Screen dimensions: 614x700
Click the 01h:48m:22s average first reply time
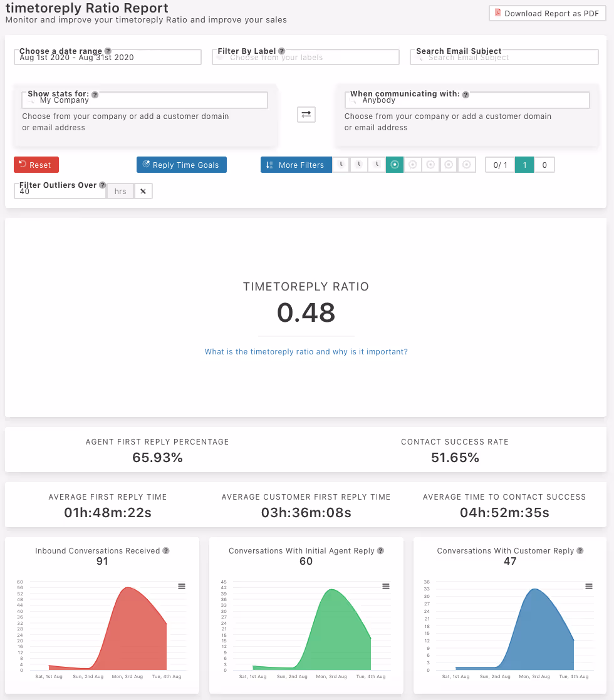(108, 513)
